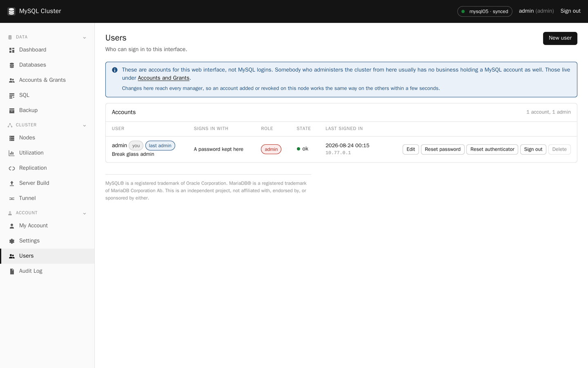The height and width of the screenshot is (368, 588).
Task: Click the 'you' badge next to admin
Action: (136, 146)
